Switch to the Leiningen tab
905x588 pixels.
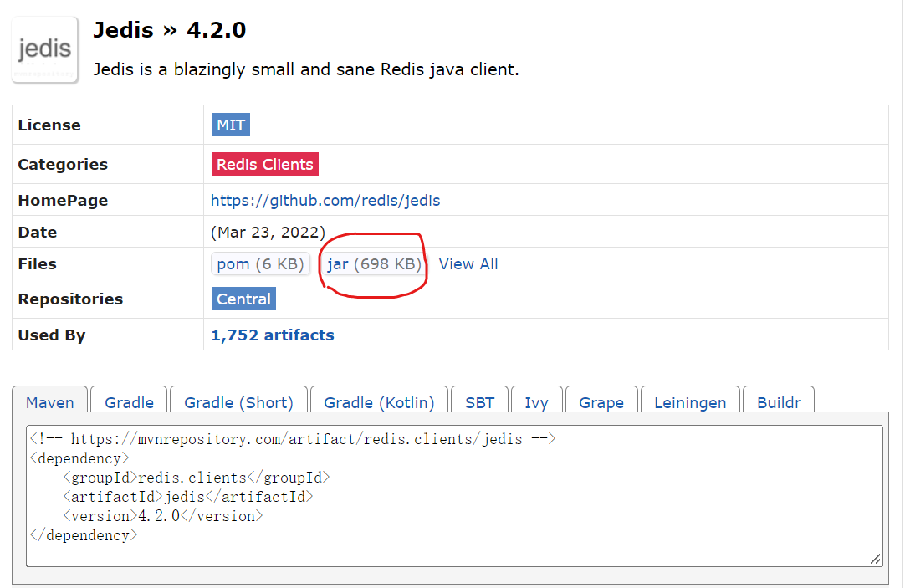point(690,402)
